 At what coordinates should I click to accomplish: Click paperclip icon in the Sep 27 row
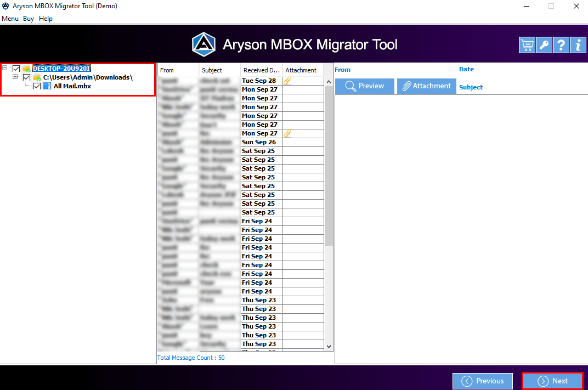click(287, 133)
